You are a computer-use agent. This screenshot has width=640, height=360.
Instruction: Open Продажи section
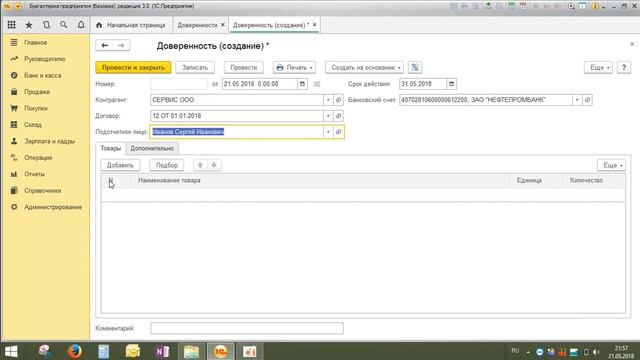[37, 92]
